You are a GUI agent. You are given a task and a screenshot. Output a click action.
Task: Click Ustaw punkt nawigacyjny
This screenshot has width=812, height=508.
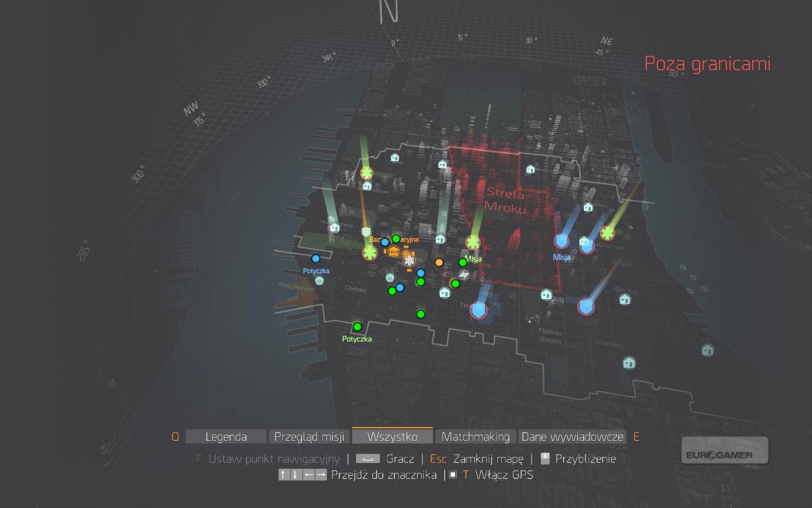coord(274,459)
